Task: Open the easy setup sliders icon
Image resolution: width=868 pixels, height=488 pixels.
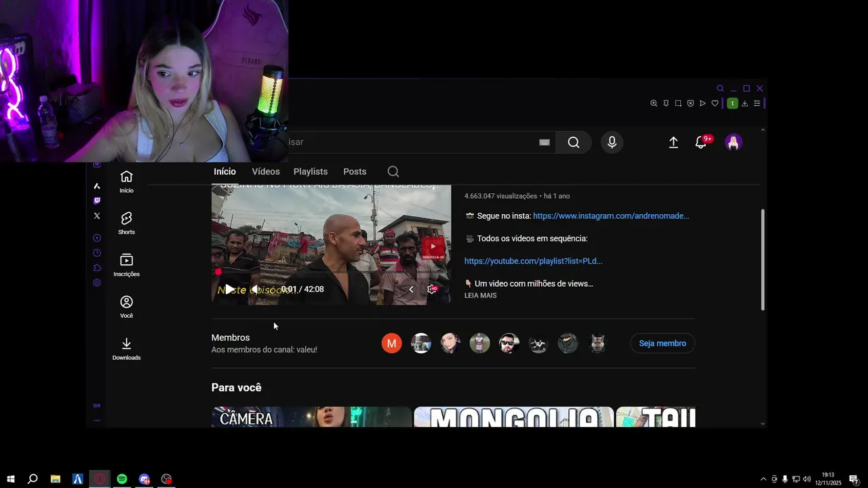Action: (x=757, y=104)
